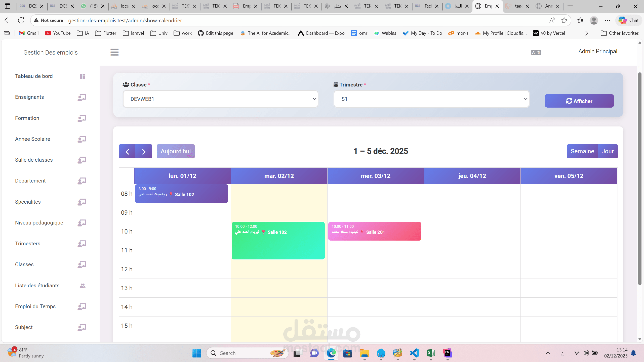
Task: Show hidden system tray icons chevron
Action: click(548, 353)
